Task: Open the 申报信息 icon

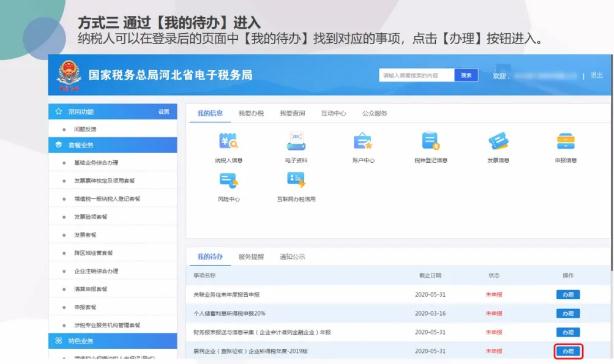Action: (x=566, y=141)
